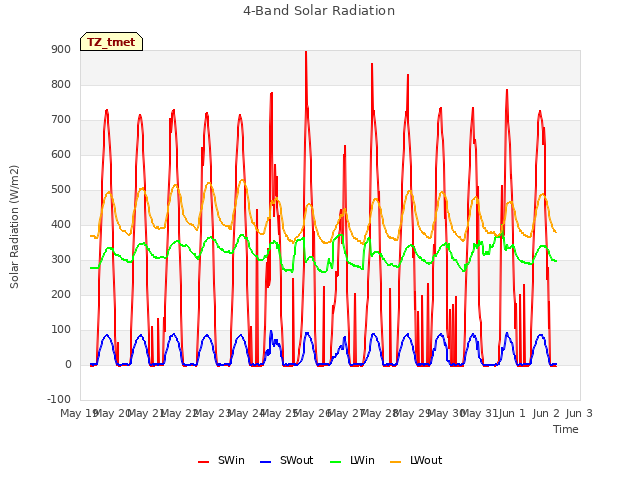Viewport: 640px width, 480px height.
Task: Toggle the SWin series in the legend
Action: pyautogui.click(x=221, y=460)
